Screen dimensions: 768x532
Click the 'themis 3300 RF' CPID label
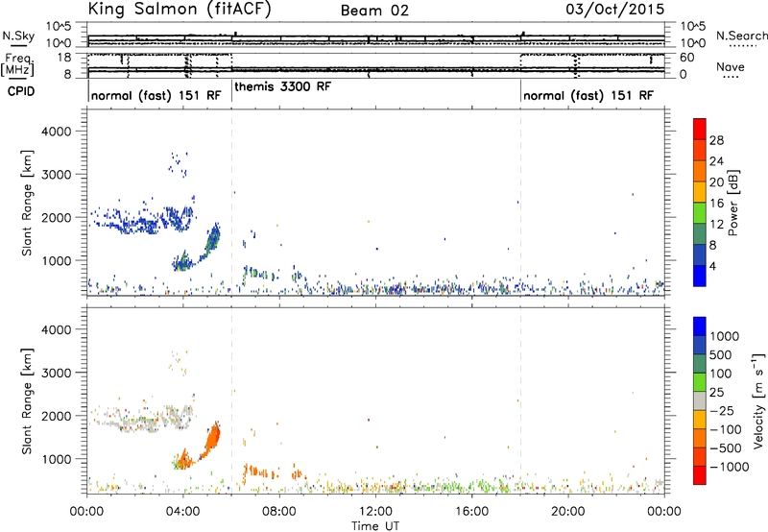coord(282,86)
